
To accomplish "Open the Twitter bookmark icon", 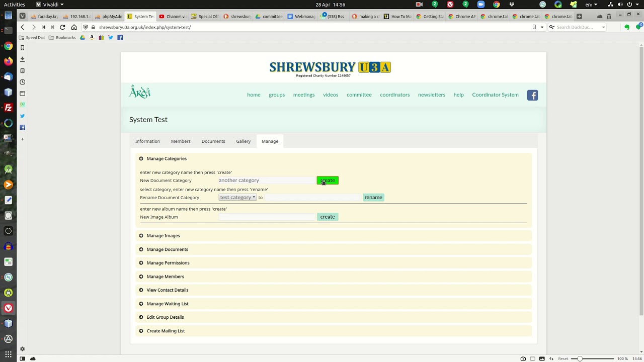I will [x=110, y=38].
